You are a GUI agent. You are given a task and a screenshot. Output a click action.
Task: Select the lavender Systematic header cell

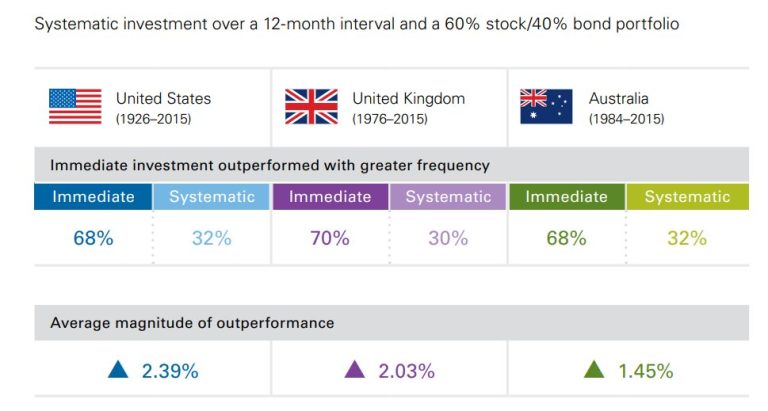click(x=448, y=197)
